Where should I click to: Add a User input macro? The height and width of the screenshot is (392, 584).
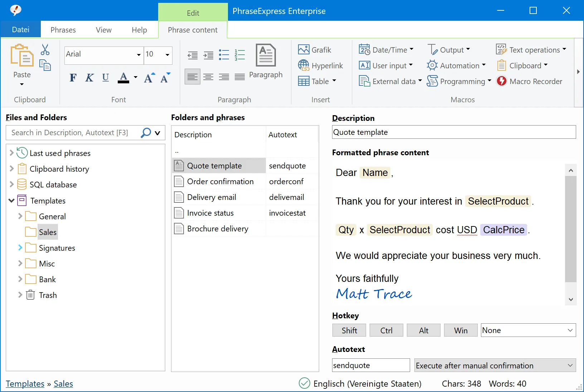click(x=385, y=65)
